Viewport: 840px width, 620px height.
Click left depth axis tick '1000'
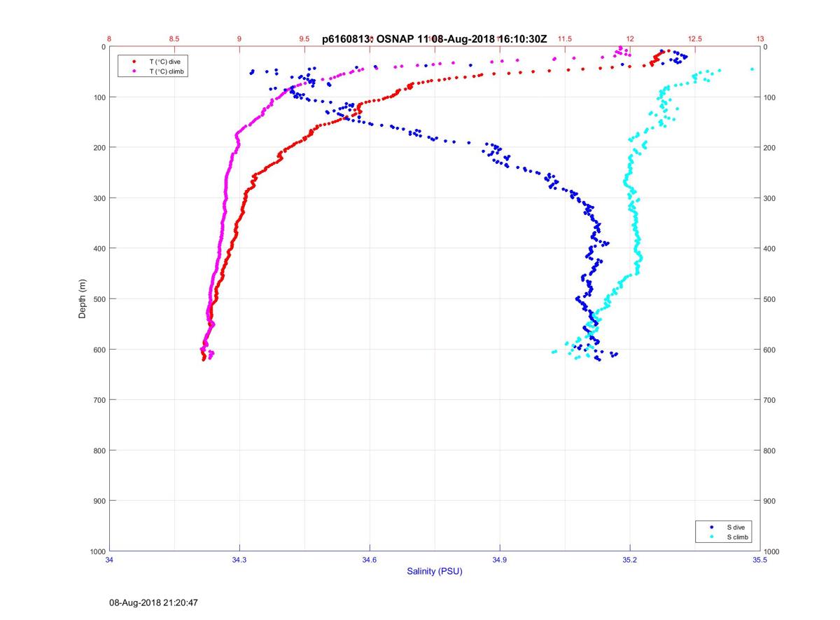coord(97,552)
